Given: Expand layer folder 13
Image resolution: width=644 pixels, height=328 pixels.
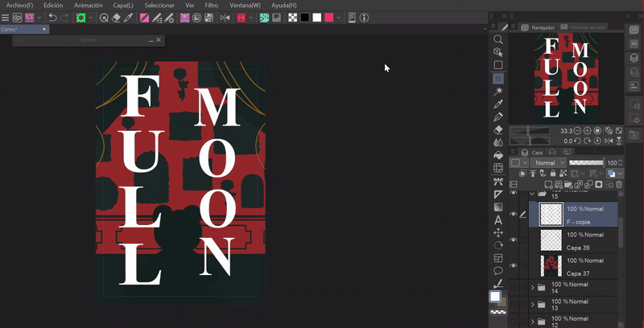Looking at the screenshot, I should (533, 305).
